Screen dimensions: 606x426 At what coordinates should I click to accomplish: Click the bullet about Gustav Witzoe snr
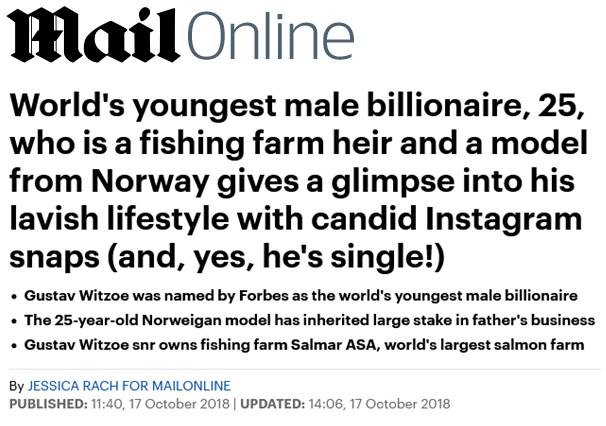303,345
